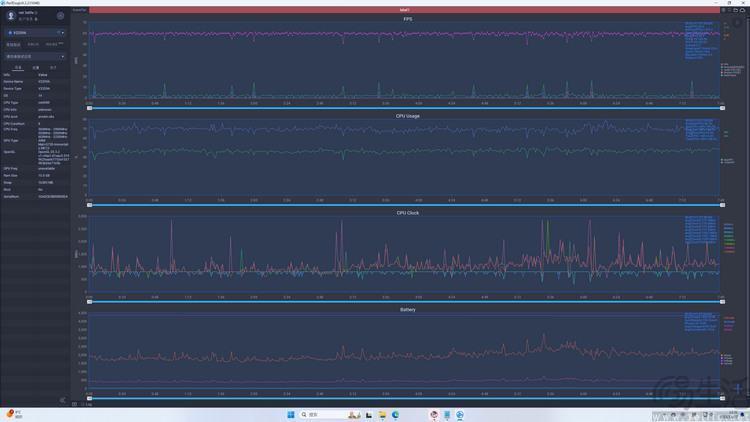Toggle the first CPU Usage legend entry
Image resolution: width=750 pixels, height=422 pixels.
coord(728,160)
